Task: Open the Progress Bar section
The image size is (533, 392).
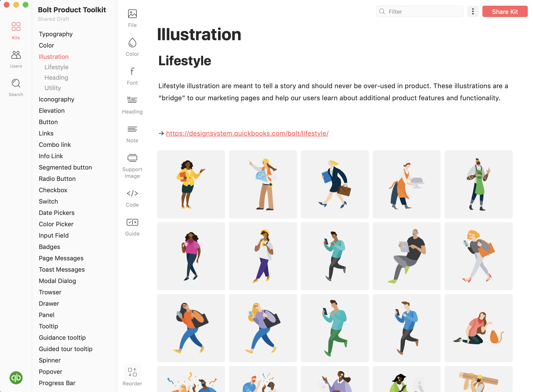Action: pyautogui.click(x=57, y=383)
